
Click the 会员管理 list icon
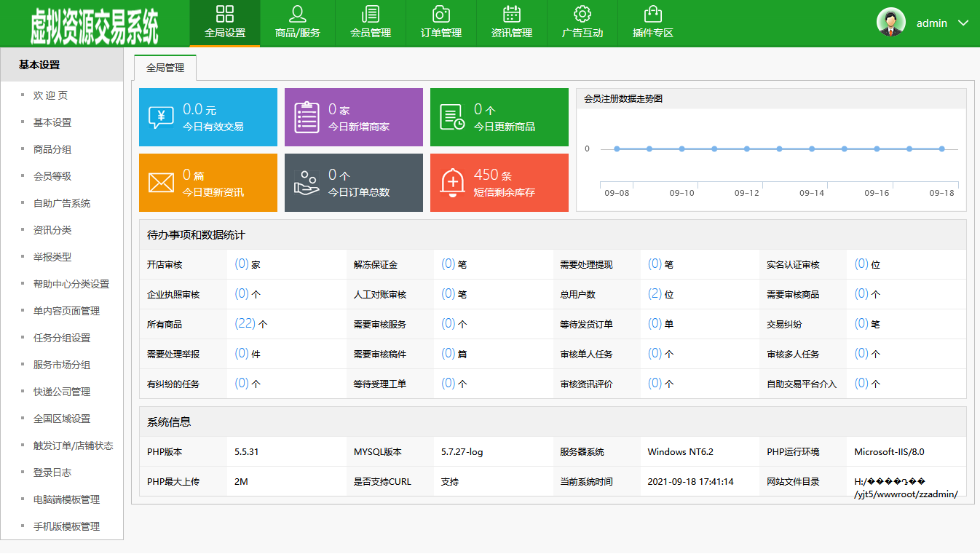(371, 14)
